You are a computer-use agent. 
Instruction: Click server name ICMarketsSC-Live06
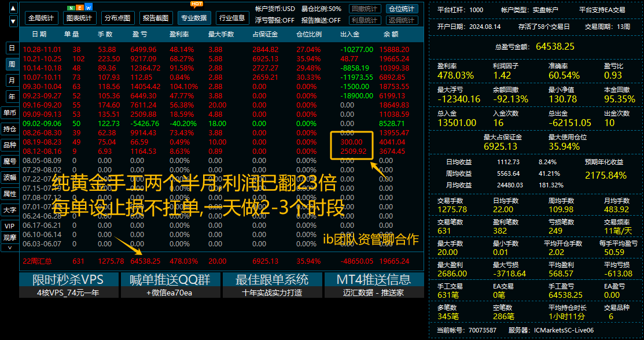click(x=564, y=330)
